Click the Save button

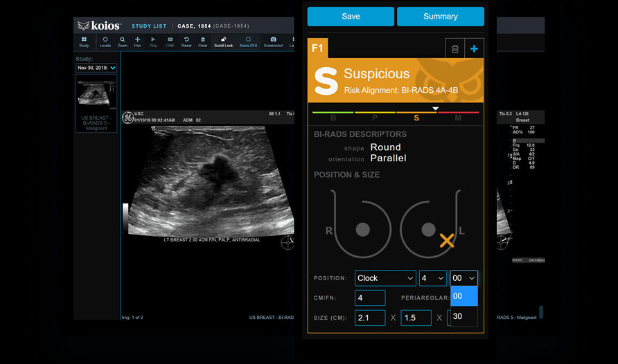point(351,17)
